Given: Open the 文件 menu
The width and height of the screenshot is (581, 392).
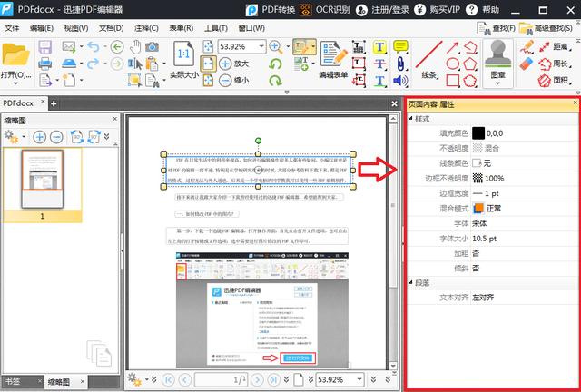Looking at the screenshot, I should (x=12, y=28).
